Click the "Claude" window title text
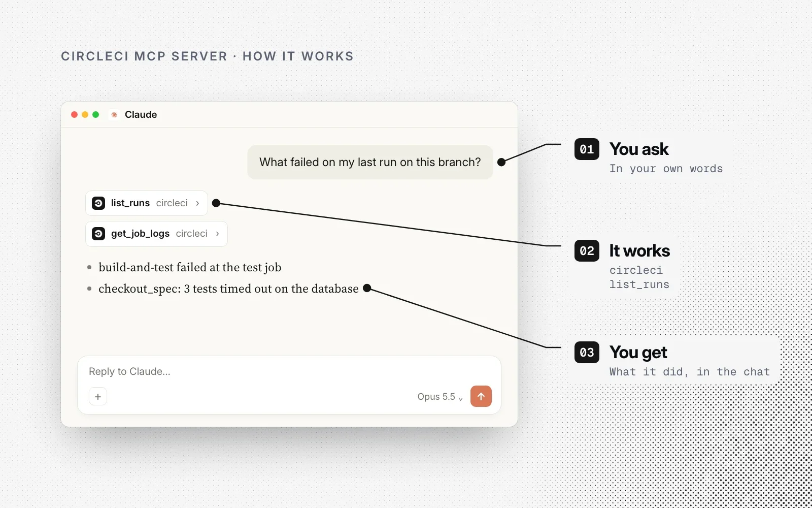This screenshot has height=508, width=812. coord(141,115)
